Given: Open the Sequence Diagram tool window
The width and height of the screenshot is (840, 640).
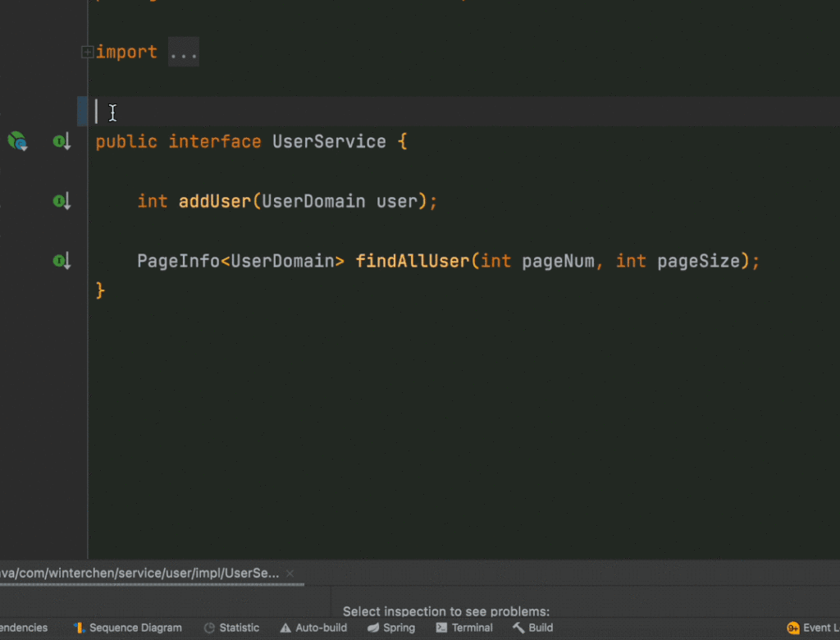Looking at the screenshot, I should pos(128,628).
